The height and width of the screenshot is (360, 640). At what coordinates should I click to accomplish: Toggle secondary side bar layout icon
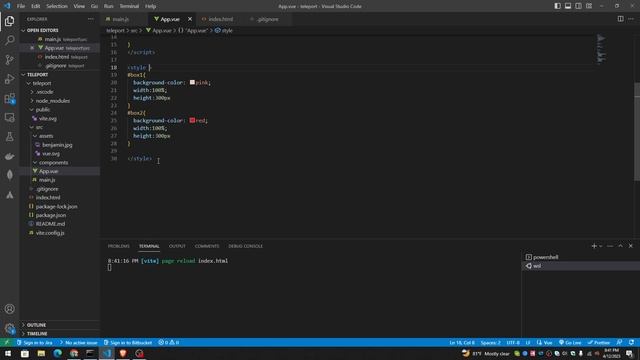[x=578, y=6]
